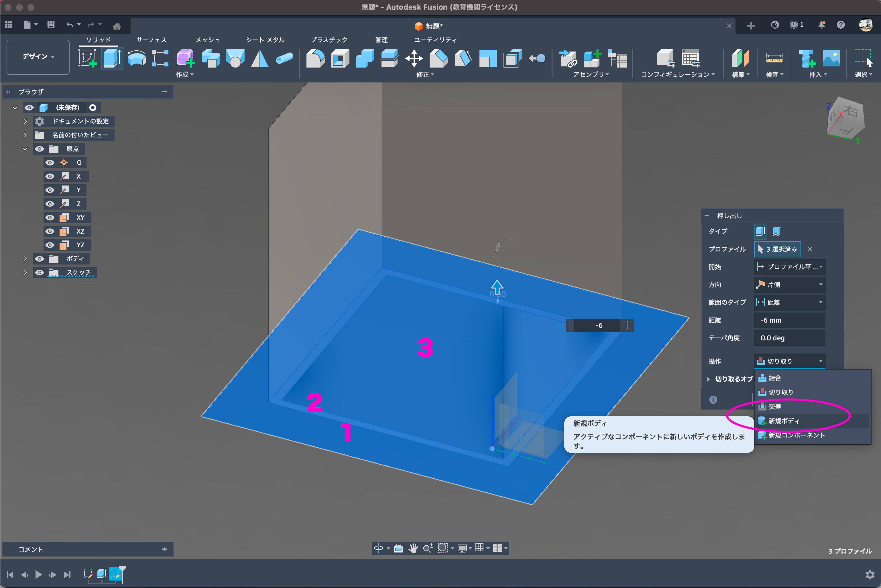Click the Create Sketch toolbar icon

pos(87,58)
